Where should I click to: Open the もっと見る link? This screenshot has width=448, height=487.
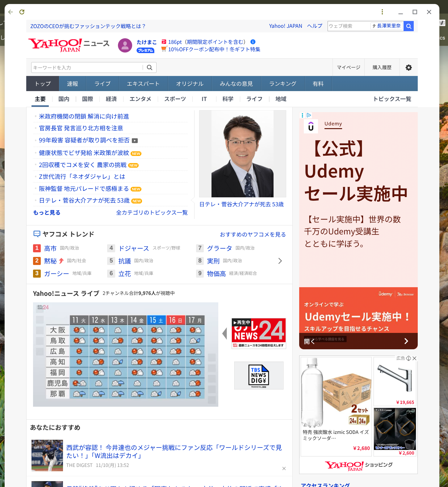[x=47, y=213]
